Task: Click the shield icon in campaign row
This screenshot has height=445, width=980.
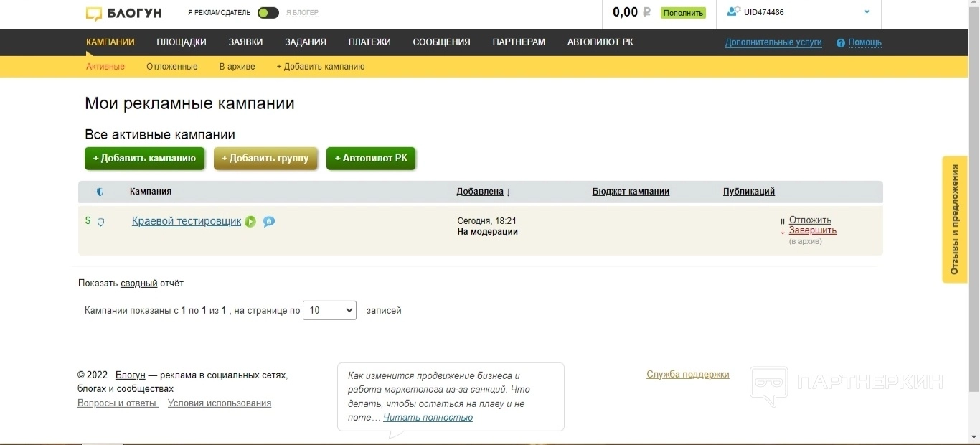Action: pos(100,222)
